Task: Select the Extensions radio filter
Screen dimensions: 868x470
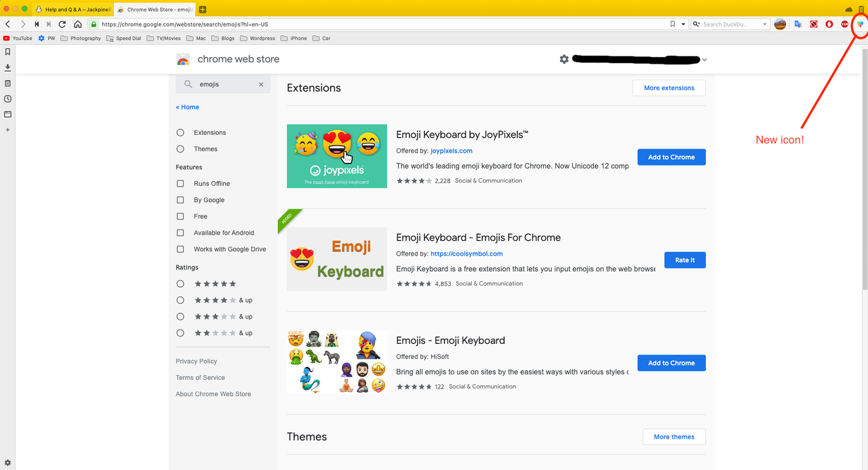Action: [x=180, y=133]
